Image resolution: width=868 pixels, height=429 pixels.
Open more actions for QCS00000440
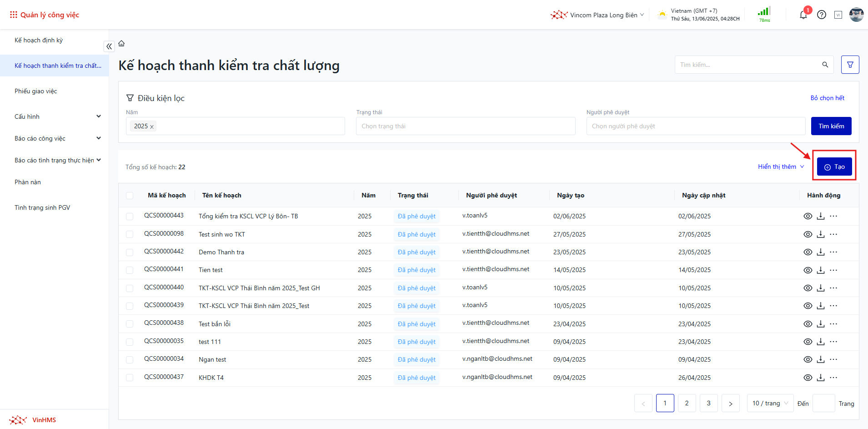[833, 288]
